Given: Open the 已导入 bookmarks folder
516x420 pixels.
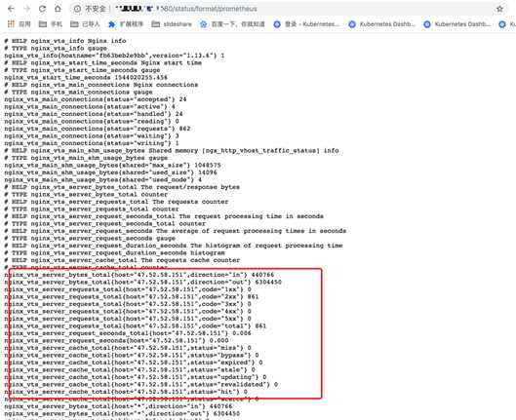Looking at the screenshot, I should coord(85,24).
